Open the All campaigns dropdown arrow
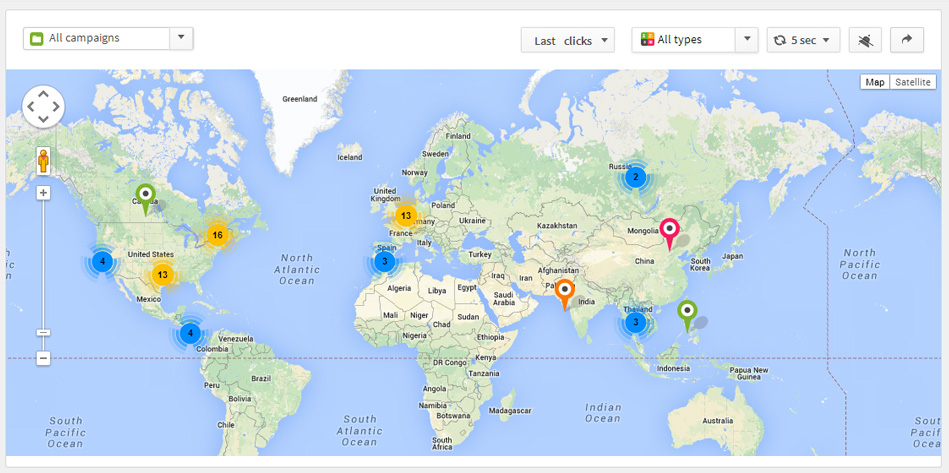This screenshot has height=473, width=949. coord(181,38)
